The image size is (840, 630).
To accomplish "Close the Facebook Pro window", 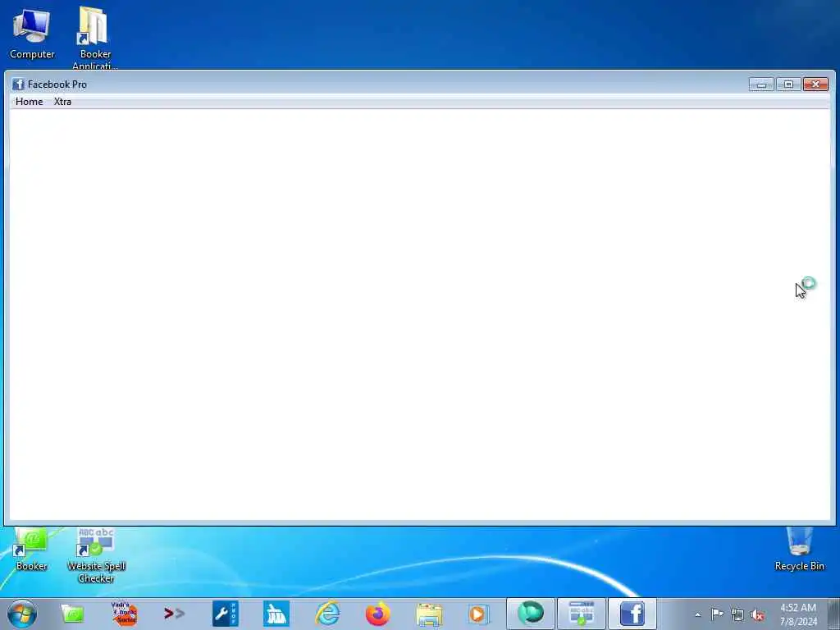I will (x=815, y=84).
